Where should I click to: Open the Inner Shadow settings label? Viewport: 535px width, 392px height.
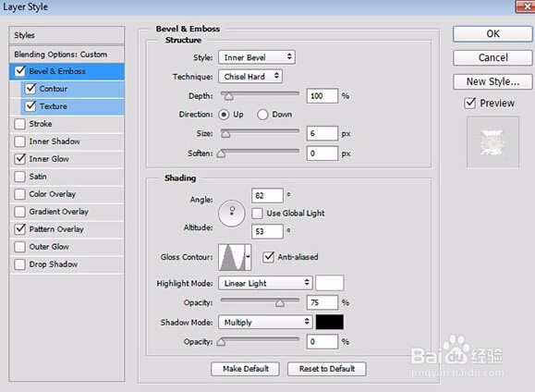point(55,141)
